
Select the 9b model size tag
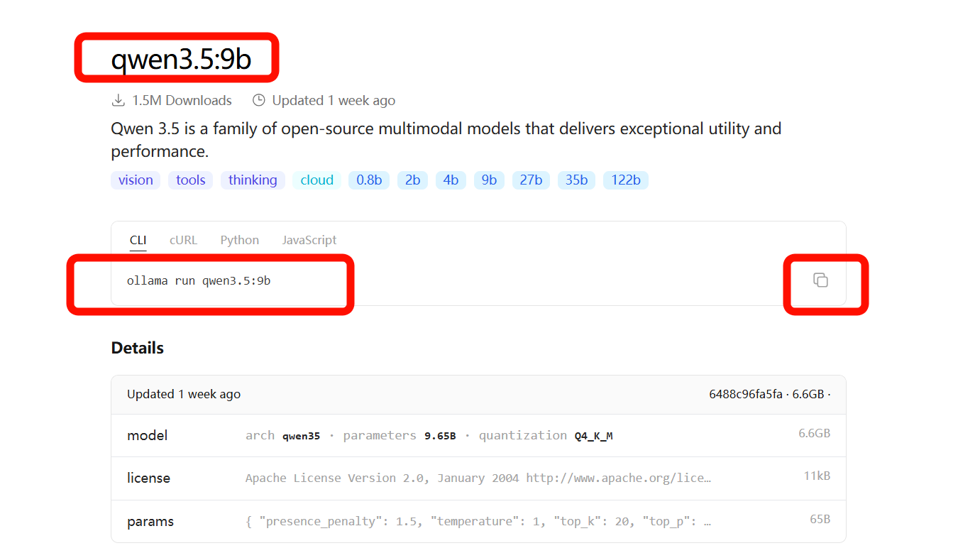coord(489,180)
